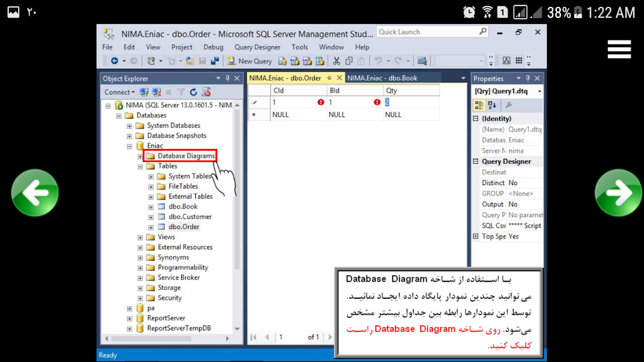Image resolution: width=644 pixels, height=362 pixels.
Task: Click the Save All toolbar icon
Action: tap(215, 61)
